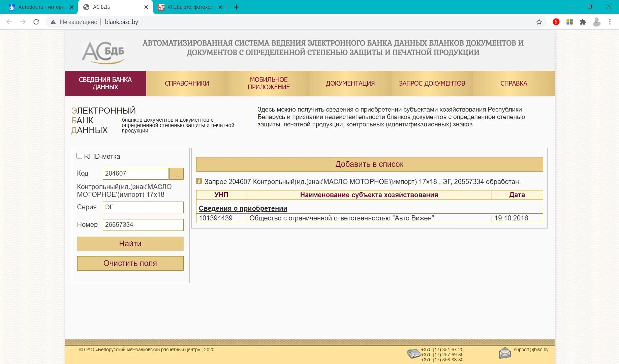Screen dimensions: 619x364
Task: Click the VFL.Ru tab favicon
Action: [161, 7]
